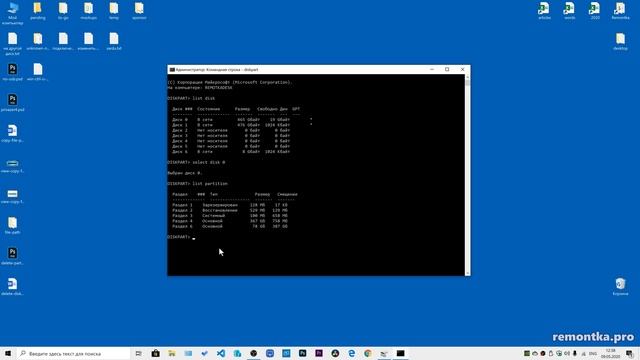Image resolution: width=640 pixels, height=360 pixels.
Task: Click the "Диск 0" row in the disk list
Action: [231, 120]
